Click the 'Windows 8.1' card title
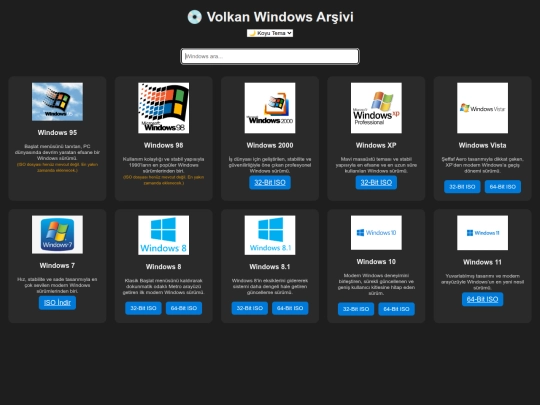The image size is (540, 405). pos(270,267)
